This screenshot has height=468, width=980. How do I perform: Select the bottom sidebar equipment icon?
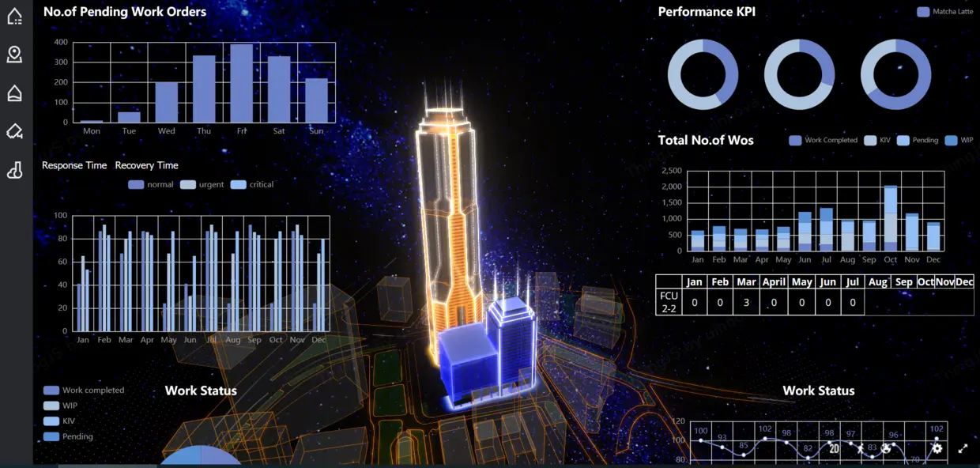pyautogui.click(x=14, y=169)
